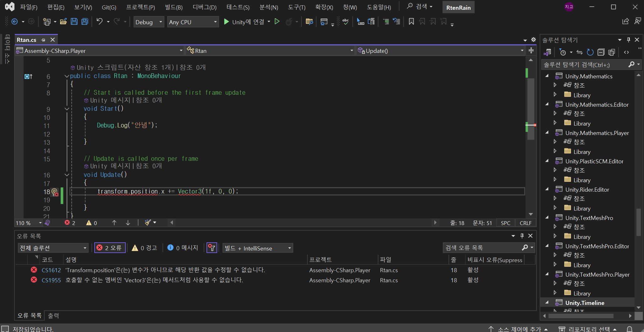Click the navigate backward arrow icon

(14, 22)
